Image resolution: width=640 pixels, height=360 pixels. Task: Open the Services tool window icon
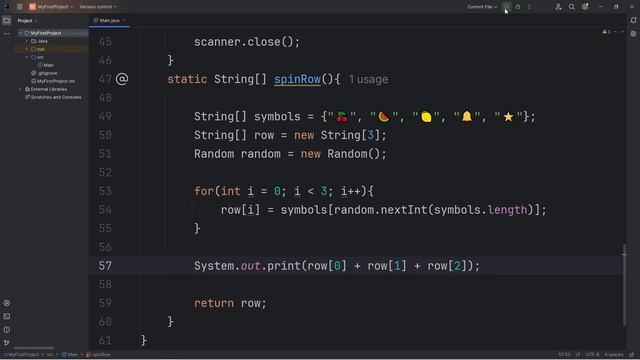tap(7, 303)
